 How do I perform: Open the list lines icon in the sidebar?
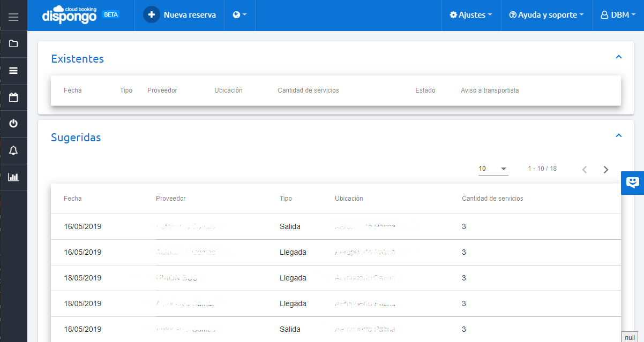coord(13,70)
